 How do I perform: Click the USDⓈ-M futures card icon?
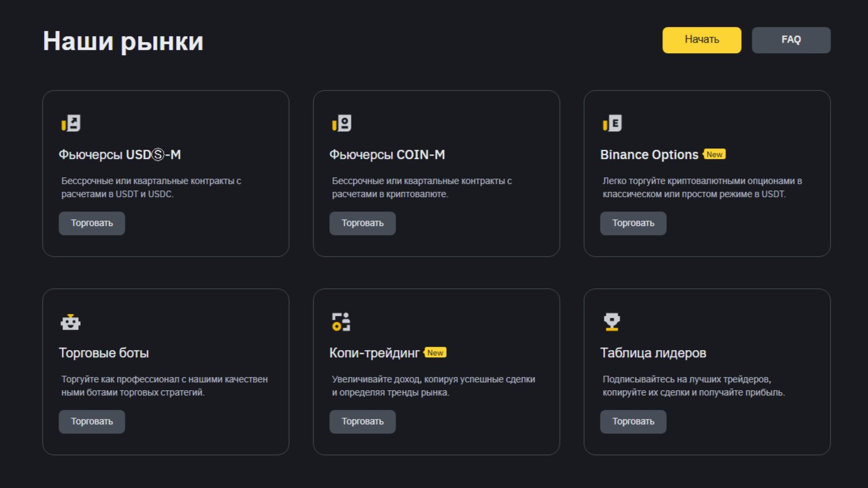point(71,123)
